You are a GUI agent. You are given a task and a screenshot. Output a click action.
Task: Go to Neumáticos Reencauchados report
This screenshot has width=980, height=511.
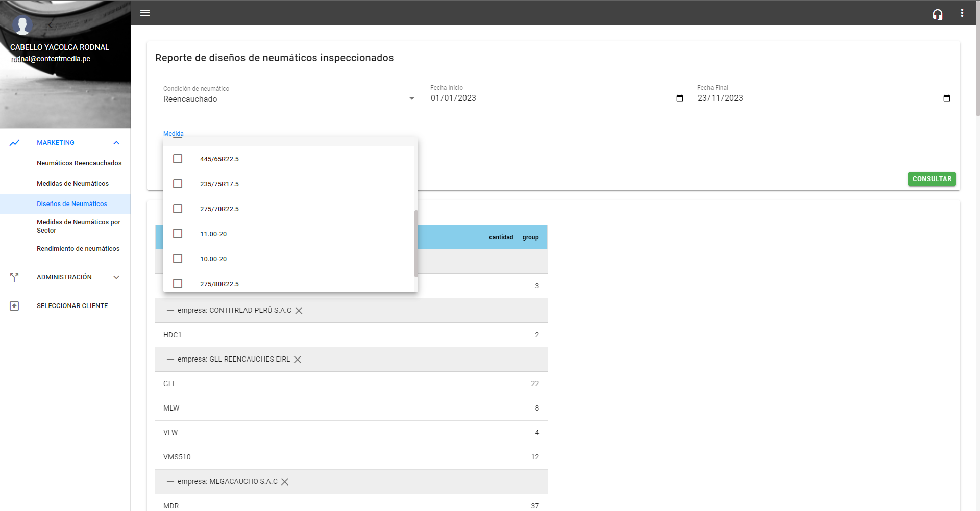click(x=79, y=163)
